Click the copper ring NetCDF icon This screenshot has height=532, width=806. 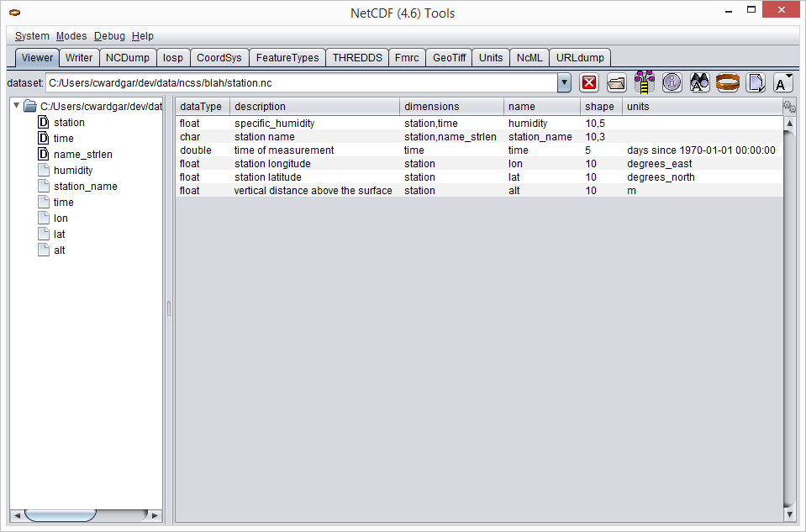pyautogui.click(x=727, y=82)
